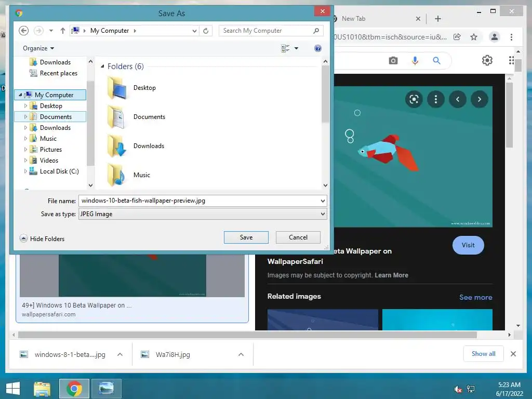Click the Cancel button
The width and height of the screenshot is (532, 399).
[x=298, y=237]
